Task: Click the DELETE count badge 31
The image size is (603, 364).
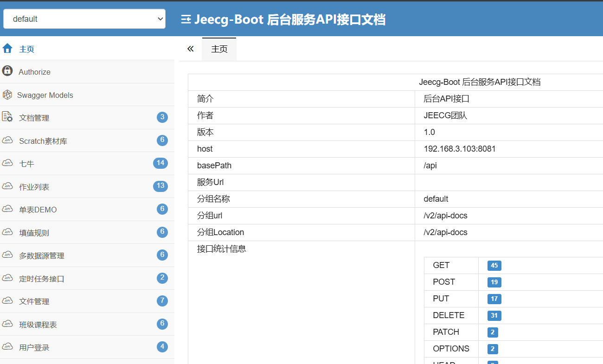Action: pyautogui.click(x=494, y=316)
